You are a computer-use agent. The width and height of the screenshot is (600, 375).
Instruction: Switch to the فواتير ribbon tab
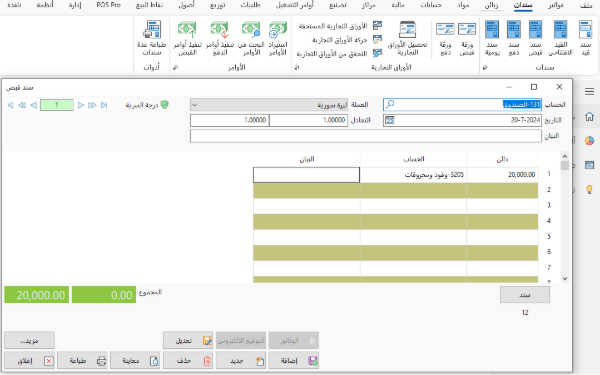[555, 5]
